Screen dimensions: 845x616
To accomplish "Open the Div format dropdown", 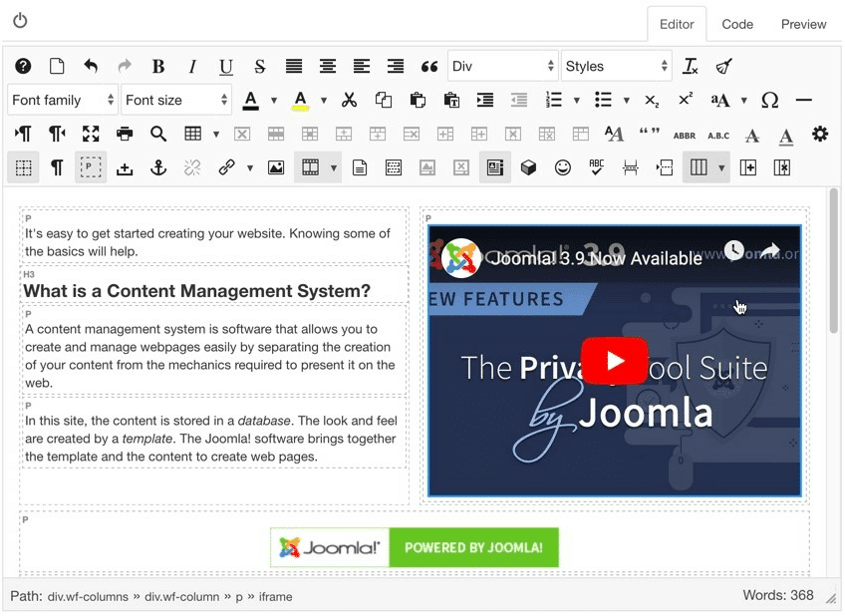I will [x=502, y=66].
